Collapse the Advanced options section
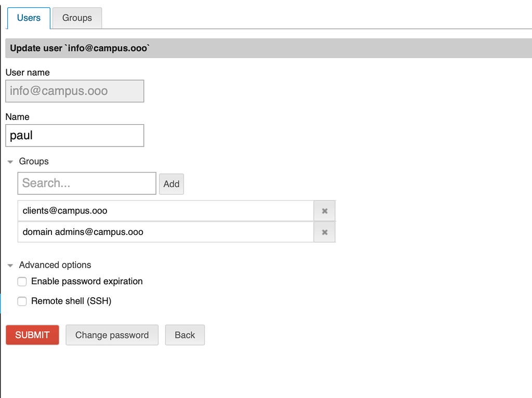 [10, 266]
